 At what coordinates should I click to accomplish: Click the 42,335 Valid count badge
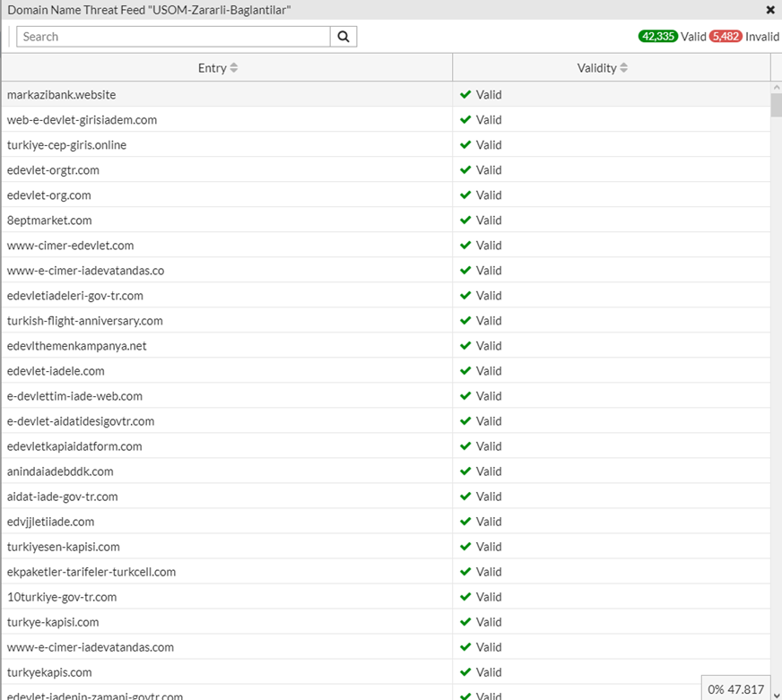click(658, 37)
